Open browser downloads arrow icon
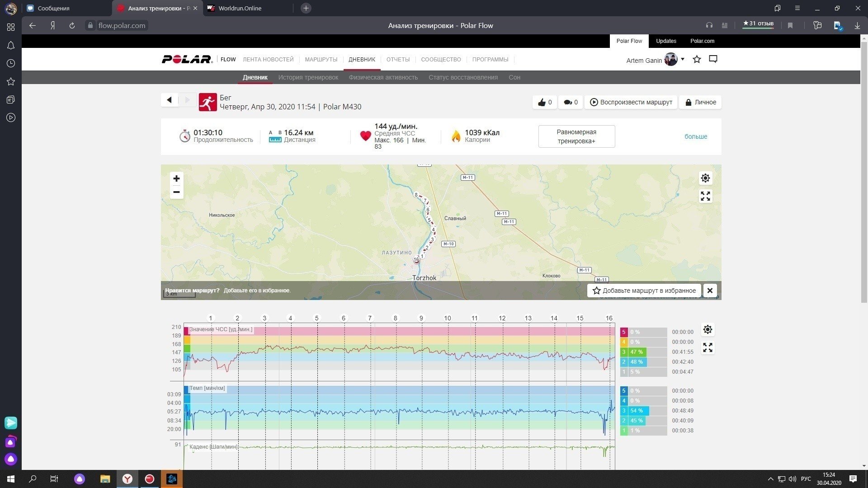This screenshot has height=488, width=868. point(857,26)
